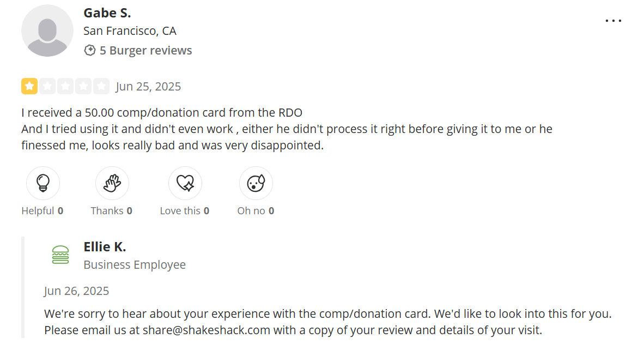Click the Helpful lightbulb icon
This screenshot has height=350, width=644.
pos(42,183)
